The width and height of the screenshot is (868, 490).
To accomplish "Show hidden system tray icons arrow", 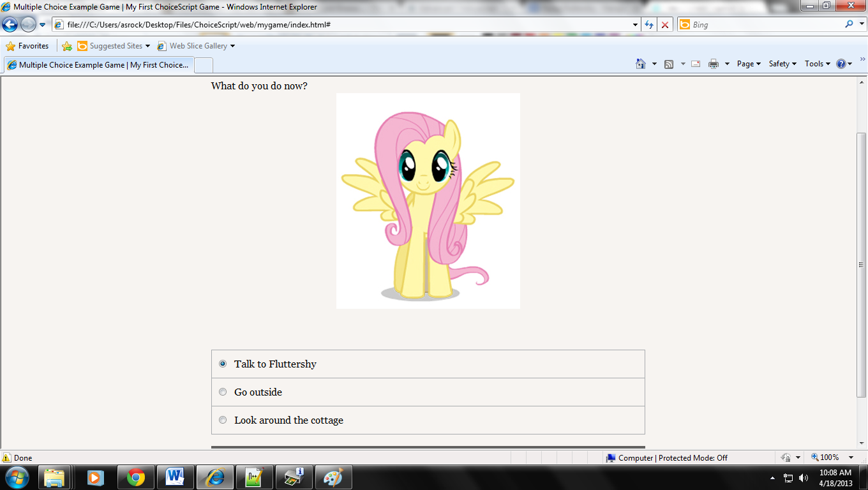I will 773,478.
